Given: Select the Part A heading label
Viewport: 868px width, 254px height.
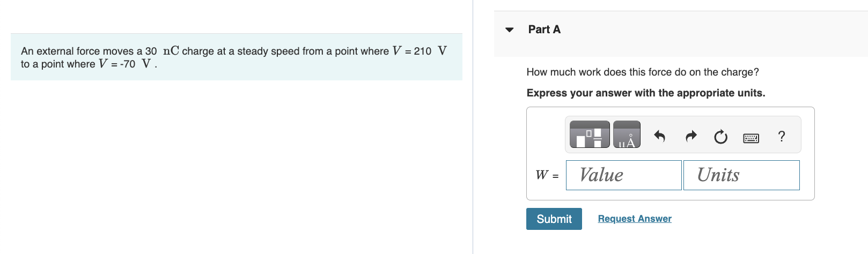Looking at the screenshot, I should click(x=544, y=29).
